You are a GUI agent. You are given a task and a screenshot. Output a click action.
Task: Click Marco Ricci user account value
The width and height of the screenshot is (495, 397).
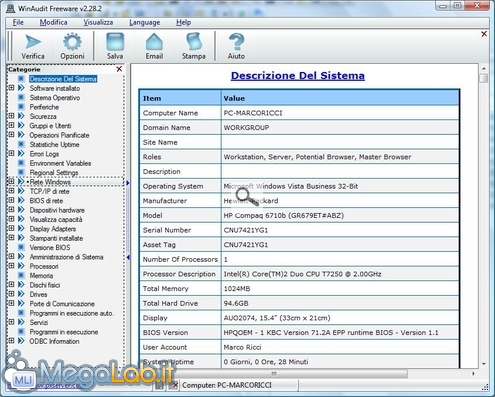(242, 347)
